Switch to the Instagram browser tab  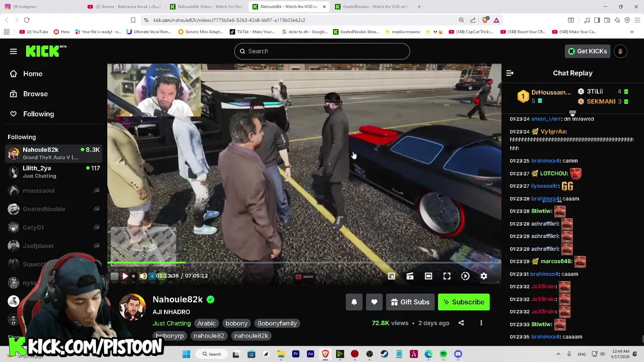[40, 7]
